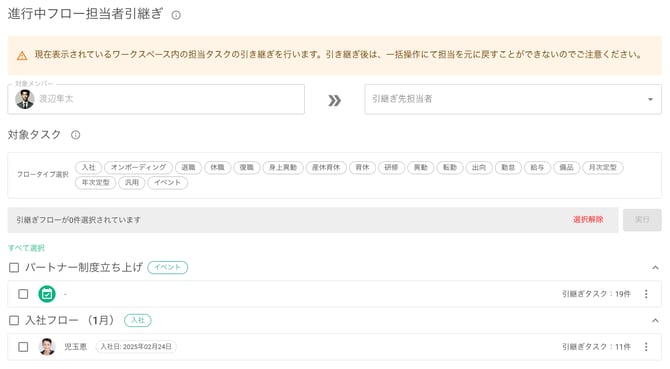Viewport: 670px width, 369px height.
Task: Collapse the パートナー制度立ち上げ section chevron
Action: (x=655, y=268)
